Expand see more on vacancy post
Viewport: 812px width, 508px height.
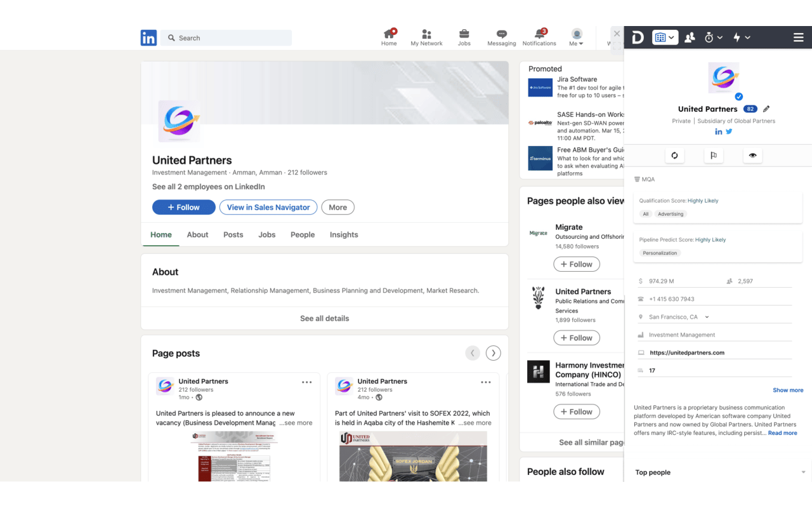(296, 423)
